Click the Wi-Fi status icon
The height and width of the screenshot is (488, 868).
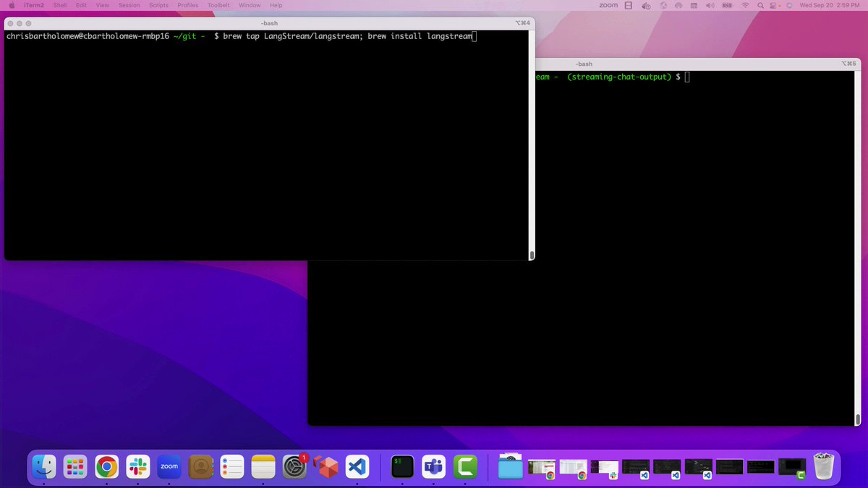[745, 5]
